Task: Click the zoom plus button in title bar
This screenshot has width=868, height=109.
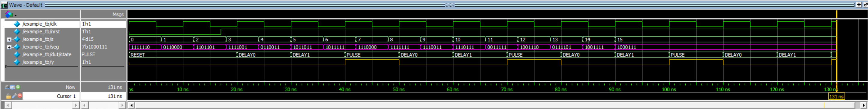Action: 859,5
